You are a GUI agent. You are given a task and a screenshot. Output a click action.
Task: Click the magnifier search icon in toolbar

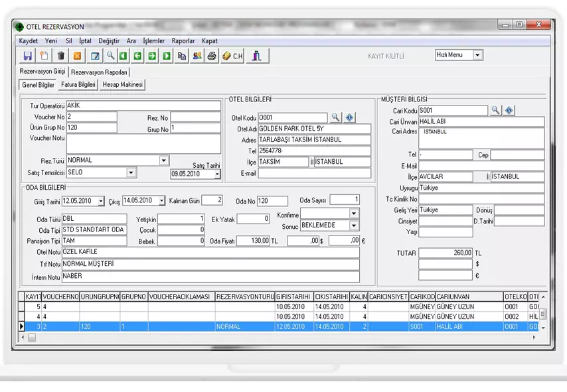point(110,56)
